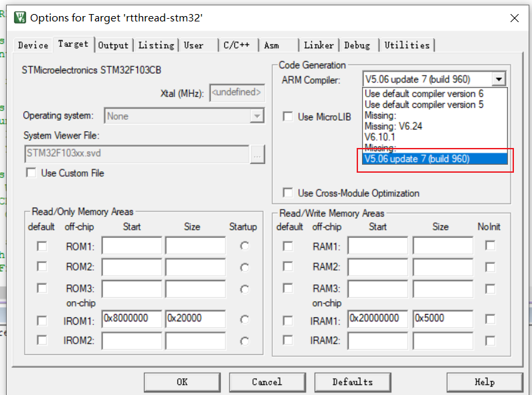Close the Options for Target dialog
Viewport: 532px width, 395px height.
coord(515,18)
